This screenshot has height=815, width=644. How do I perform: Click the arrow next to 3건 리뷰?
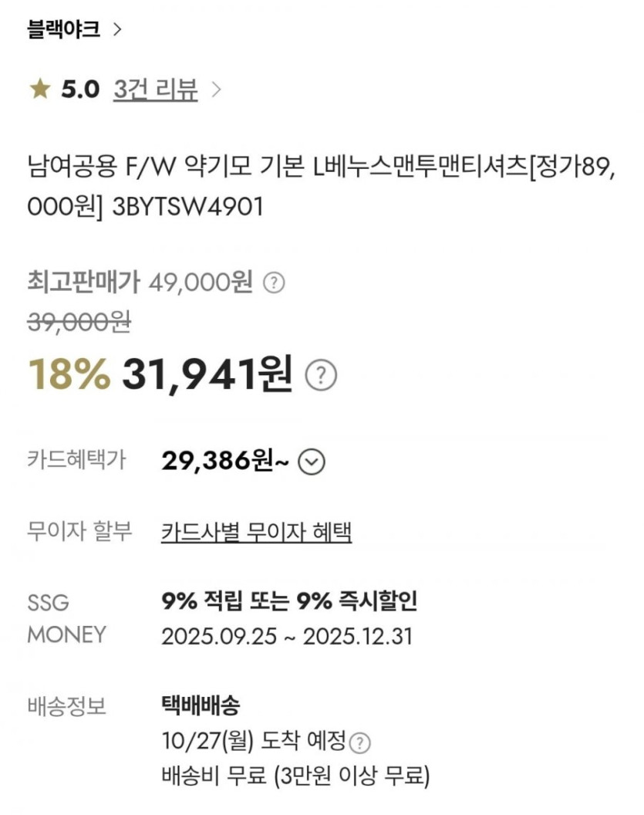[x=216, y=90]
